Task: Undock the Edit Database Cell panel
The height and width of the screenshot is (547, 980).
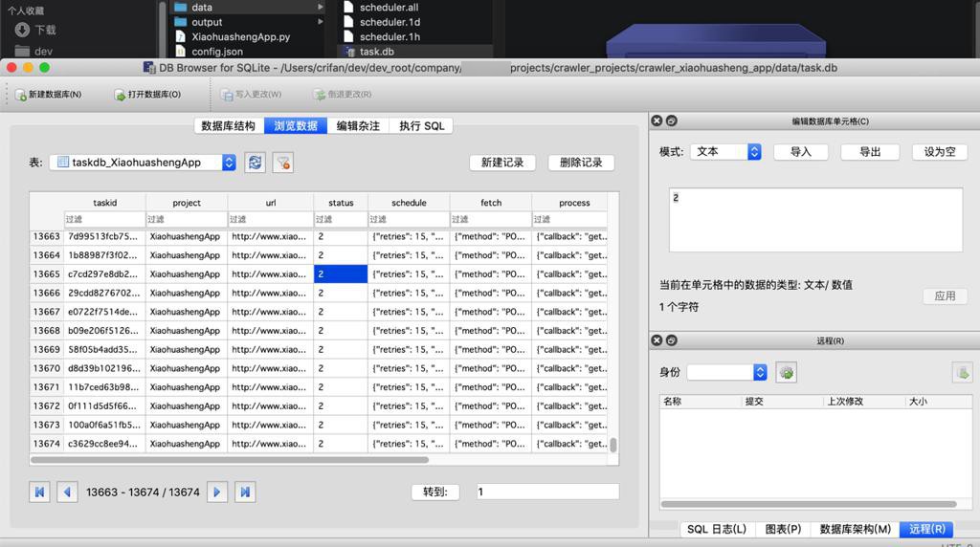Action: click(x=671, y=120)
